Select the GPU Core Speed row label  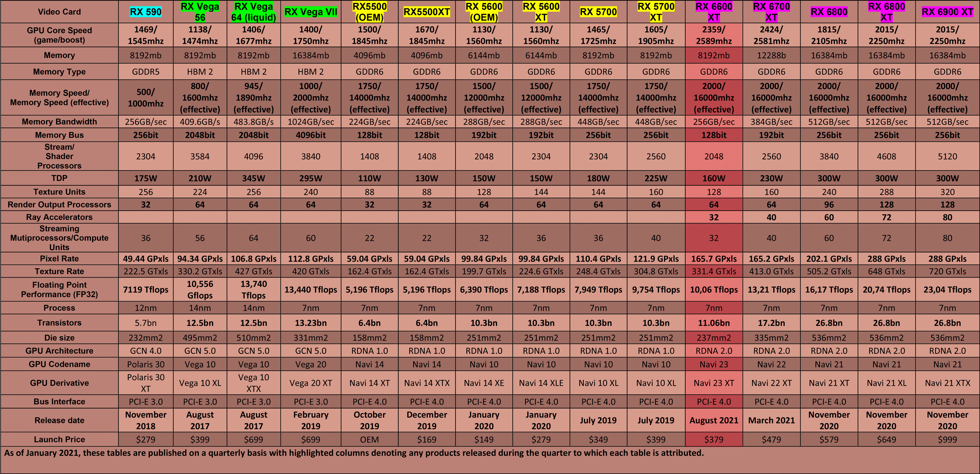pyautogui.click(x=59, y=35)
